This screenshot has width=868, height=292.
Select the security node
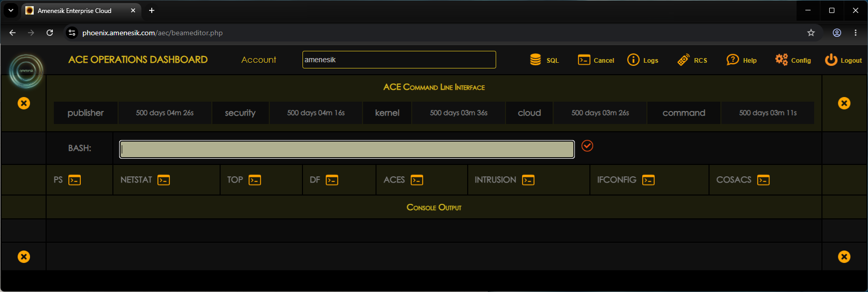coord(240,113)
